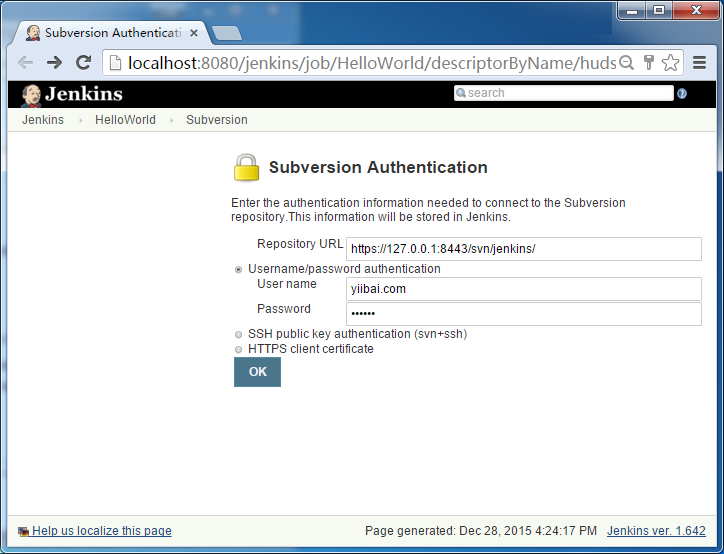724x554 pixels.
Task: Focus the Jenkins search box
Action: pos(563,93)
